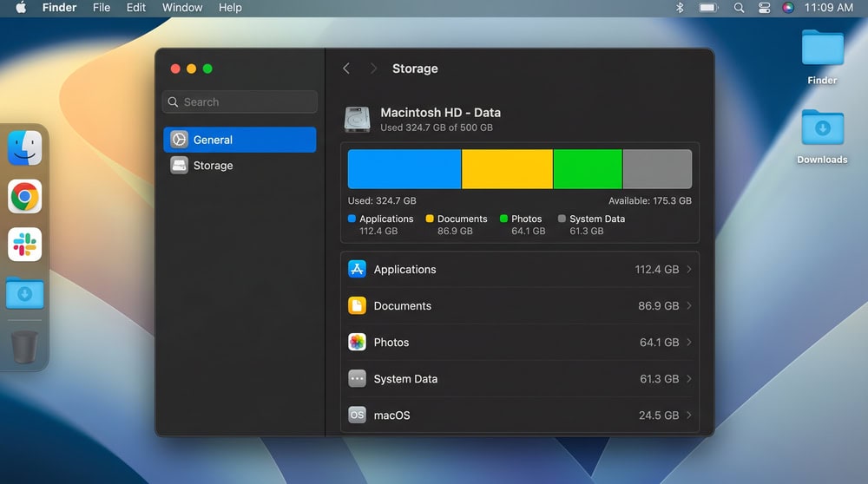
Task: Click the Storage disk icon in the sidebar
Action: (x=180, y=166)
